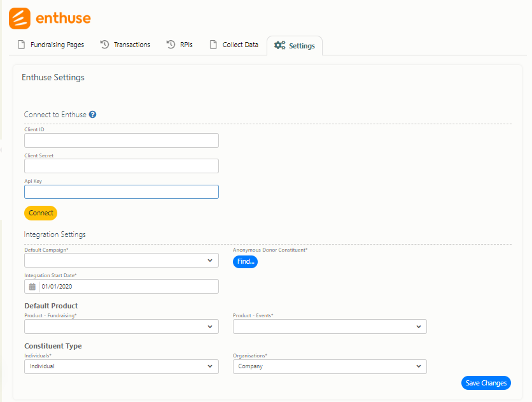Click the enthuse brand name text
This screenshot has height=402, width=532.
point(63,18)
